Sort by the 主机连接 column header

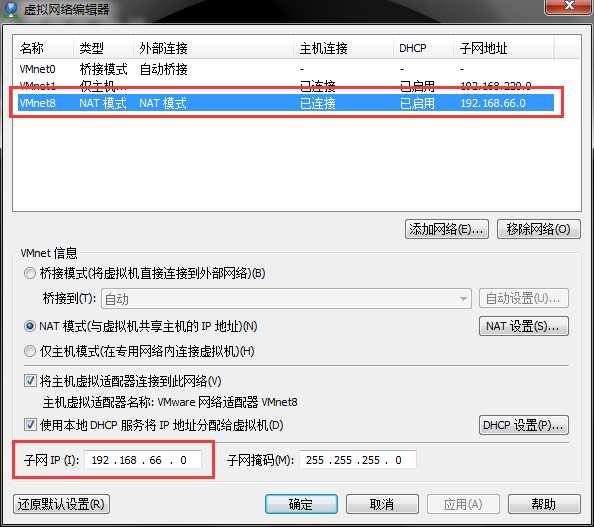tap(343, 48)
